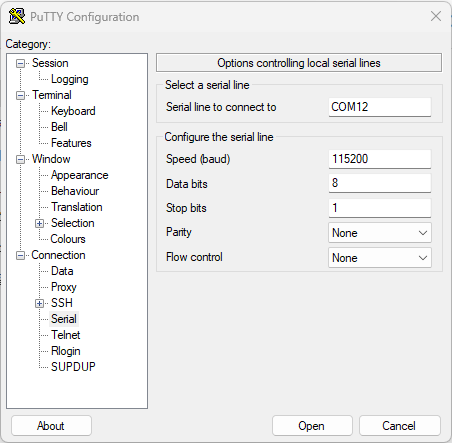
Task: Click the PuTTY icon in the title bar
Action: [17, 16]
